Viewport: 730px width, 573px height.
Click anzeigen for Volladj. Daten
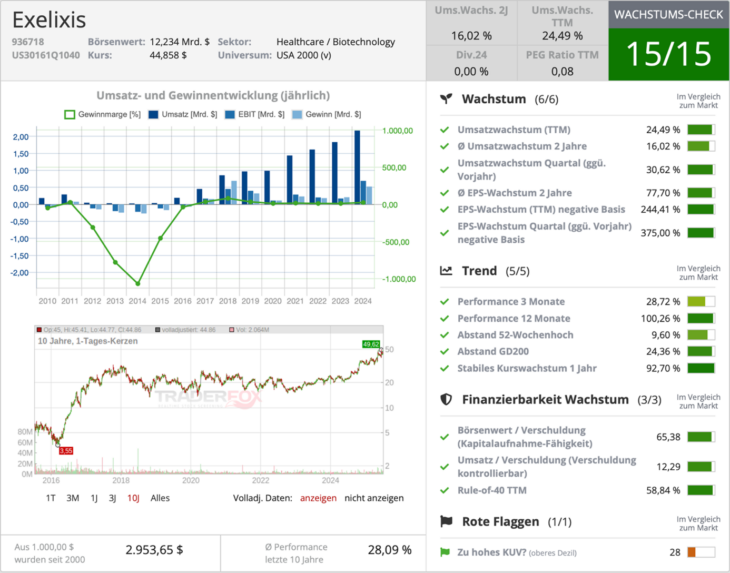(318, 498)
